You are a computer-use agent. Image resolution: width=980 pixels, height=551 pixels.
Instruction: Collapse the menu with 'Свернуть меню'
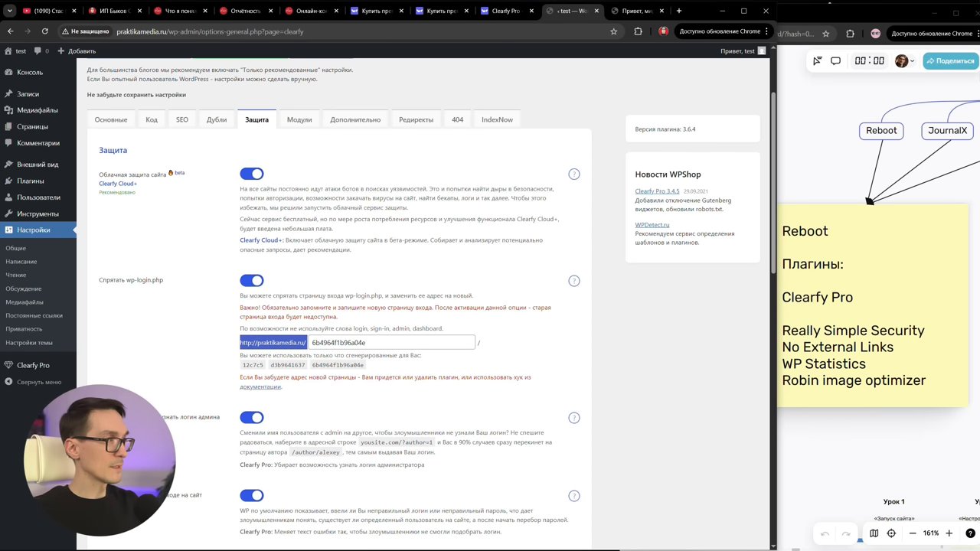38,382
